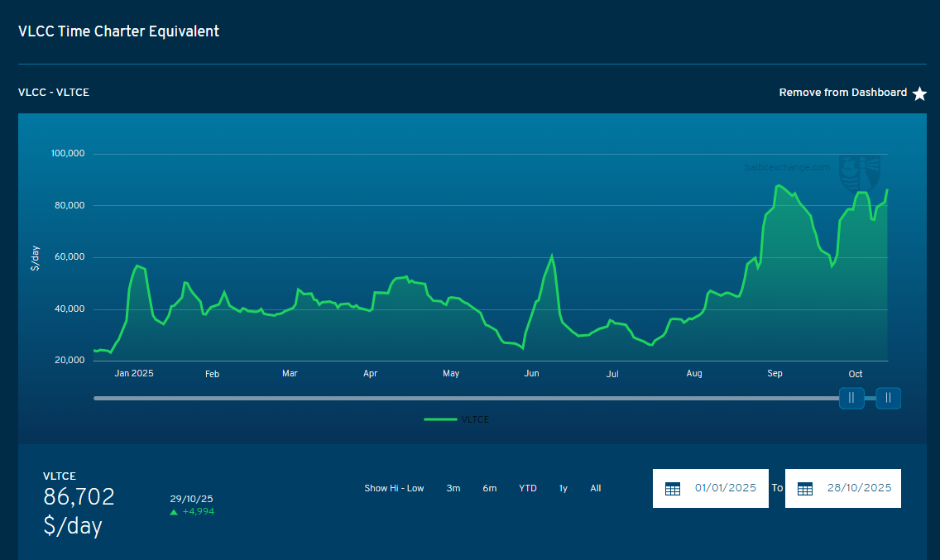
Task: Show the 1y time range
Action: click(564, 488)
